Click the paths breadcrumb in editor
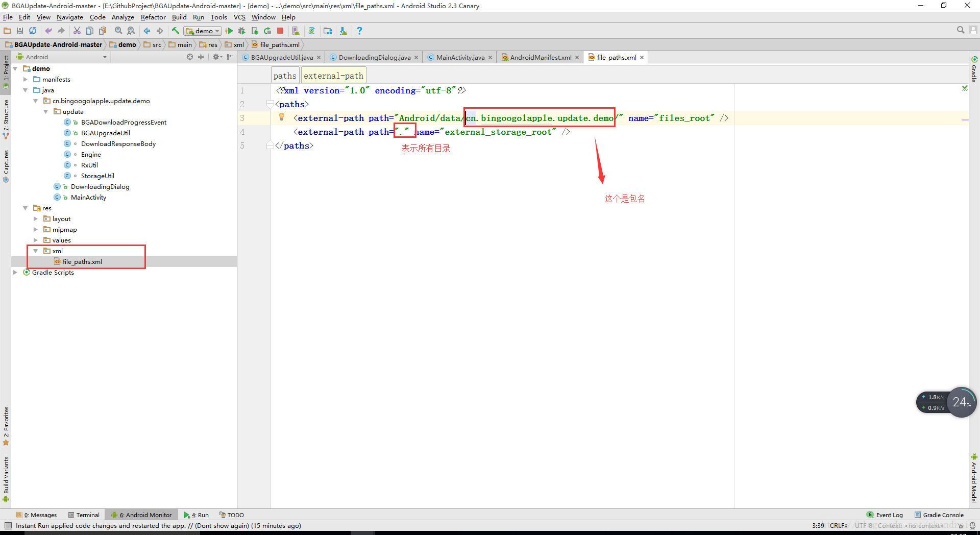Viewport: 980px width, 535px height. pos(285,76)
